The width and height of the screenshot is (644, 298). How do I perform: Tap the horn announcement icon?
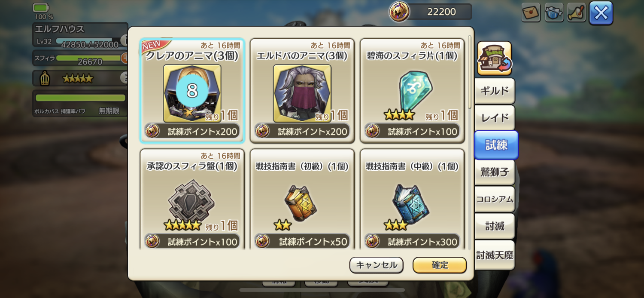point(577,12)
